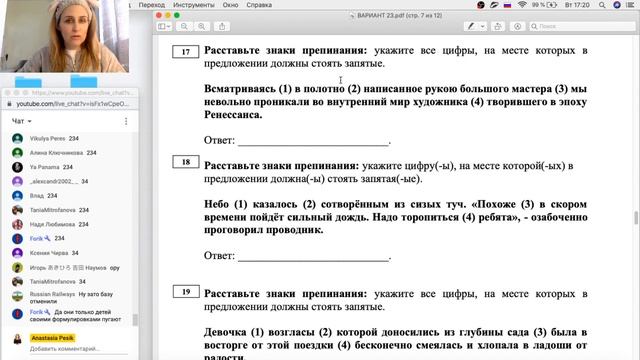Select the markup pen tool

471,27
